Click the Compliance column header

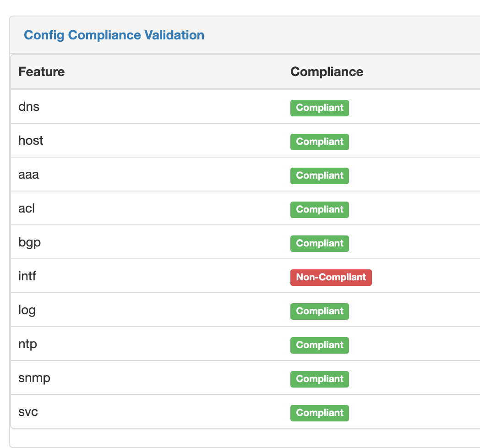point(327,72)
